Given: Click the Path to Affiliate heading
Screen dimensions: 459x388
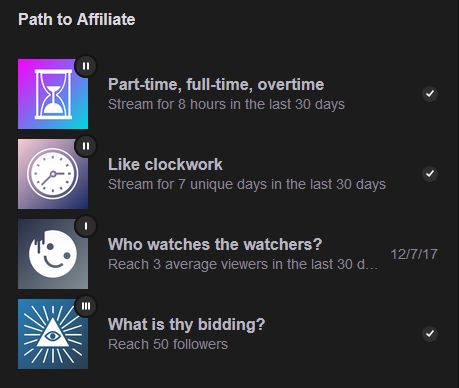Looking at the screenshot, I should 77,19.
